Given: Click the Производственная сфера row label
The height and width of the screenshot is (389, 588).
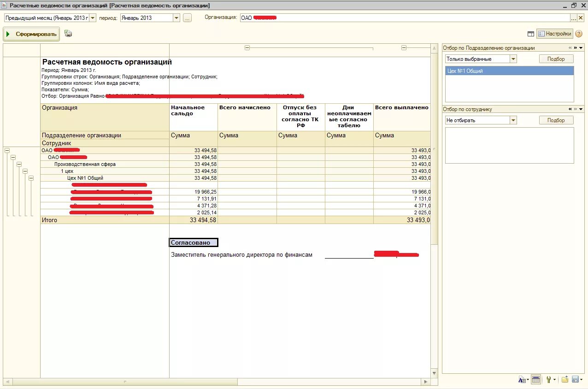Looking at the screenshot, I should pyautogui.click(x=85, y=164).
